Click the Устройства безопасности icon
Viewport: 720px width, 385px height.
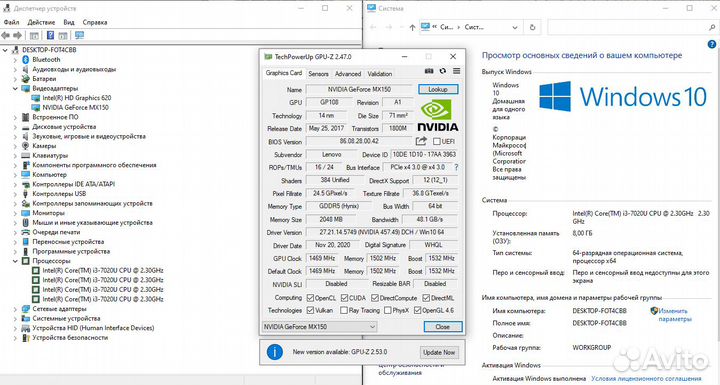click(26, 338)
